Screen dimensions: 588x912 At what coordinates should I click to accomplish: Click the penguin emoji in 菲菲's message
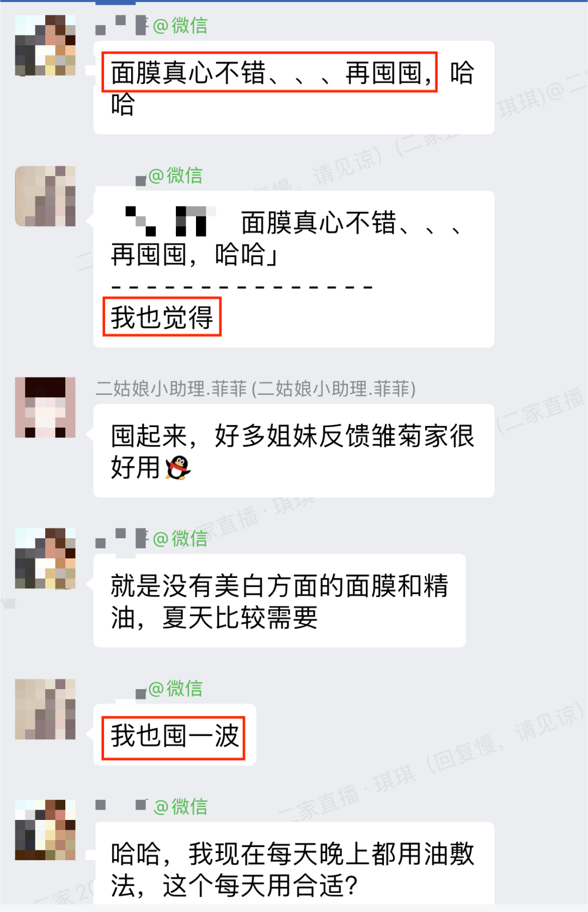[178, 468]
